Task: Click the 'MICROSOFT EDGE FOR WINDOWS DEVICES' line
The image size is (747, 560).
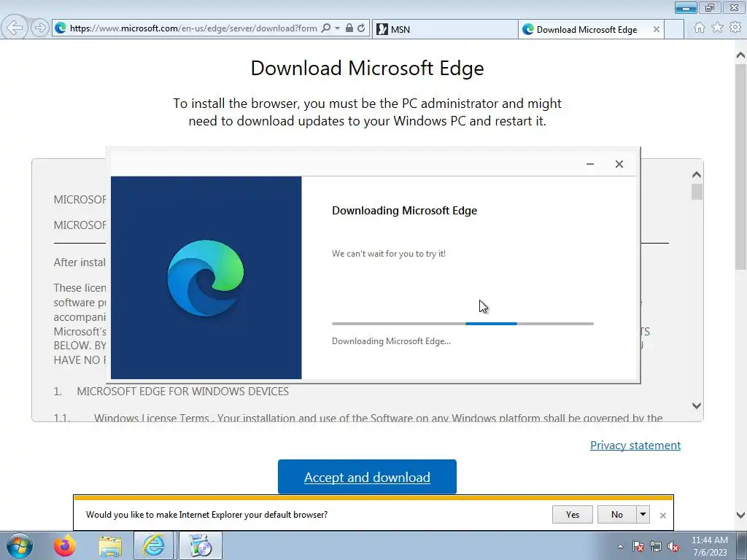Action: pos(182,392)
